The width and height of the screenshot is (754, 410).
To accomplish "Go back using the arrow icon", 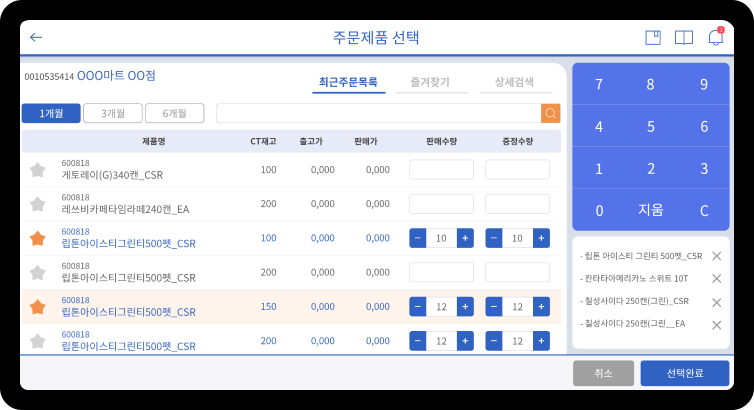I will click(x=36, y=38).
